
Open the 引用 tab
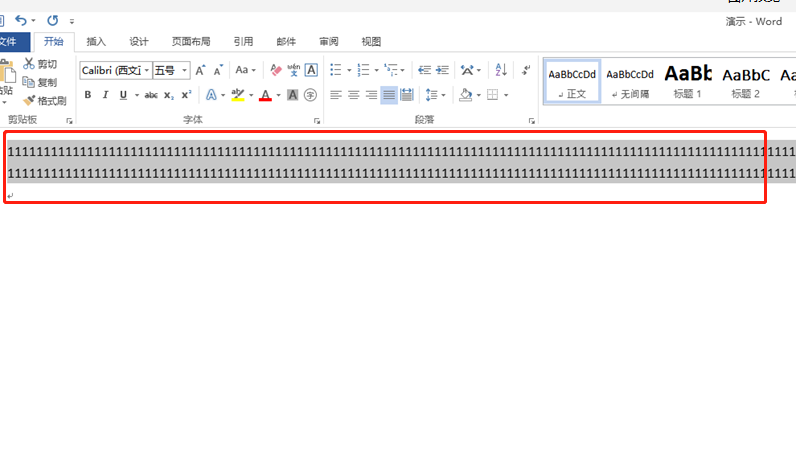243,42
